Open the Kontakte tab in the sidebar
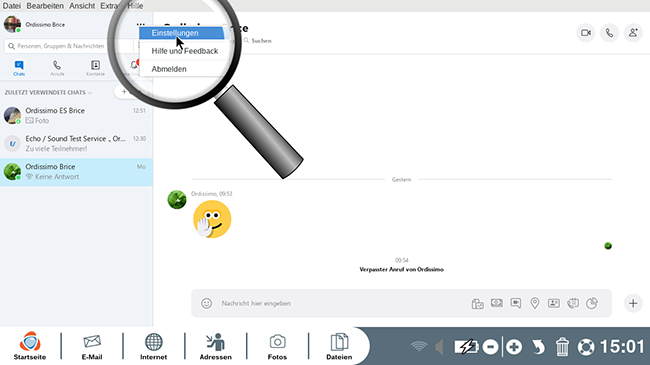650x365 pixels. [x=95, y=68]
